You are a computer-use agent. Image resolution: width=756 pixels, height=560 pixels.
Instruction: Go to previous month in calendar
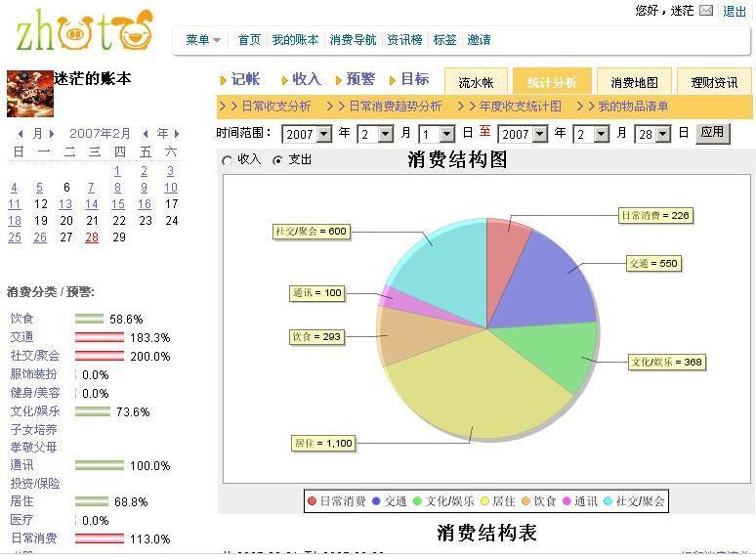coord(21,134)
